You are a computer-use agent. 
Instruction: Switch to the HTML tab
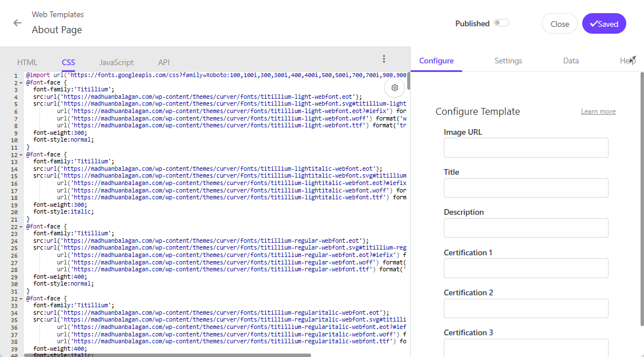coord(27,62)
